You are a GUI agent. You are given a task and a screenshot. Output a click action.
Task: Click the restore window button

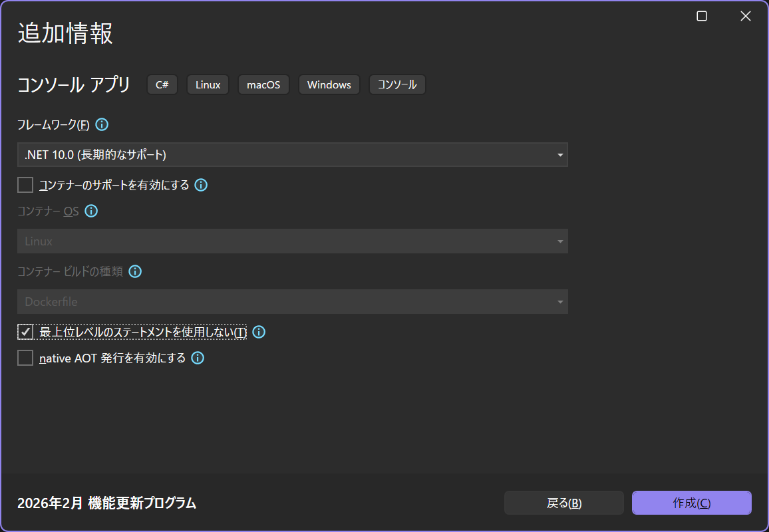click(701, 15)
